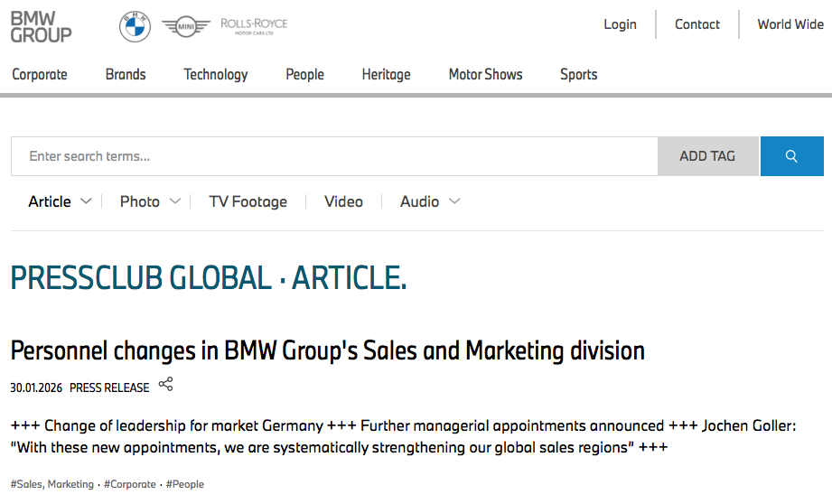Image resolution: width=832 pixels, height=504 pixels.
Task: Open the BMW brand roundel icon
Action: pos(135,26)
